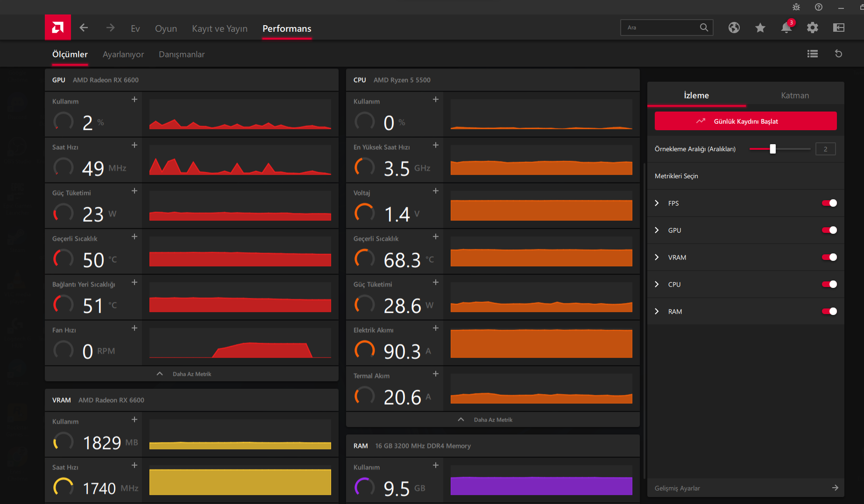Open the notifications bell icon
The width and height of the screenshot is (864, 504).
point(786,28)
